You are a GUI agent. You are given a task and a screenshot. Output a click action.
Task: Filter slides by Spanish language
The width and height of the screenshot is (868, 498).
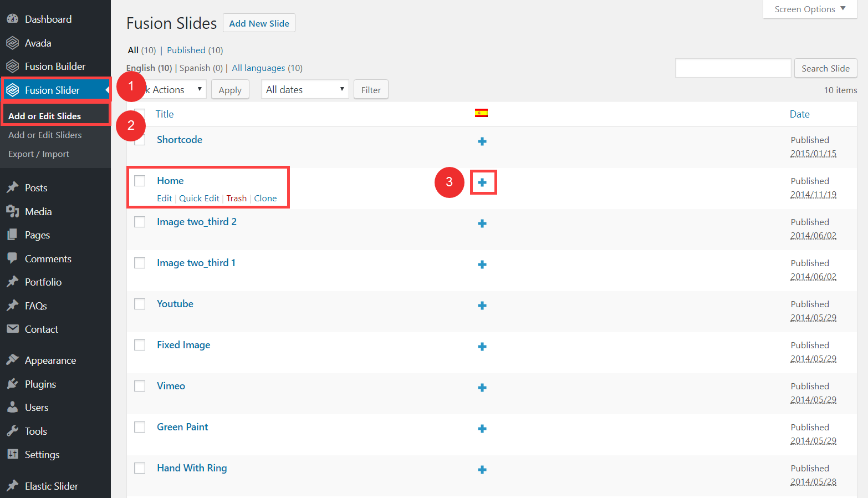click(x=195, y=68)
